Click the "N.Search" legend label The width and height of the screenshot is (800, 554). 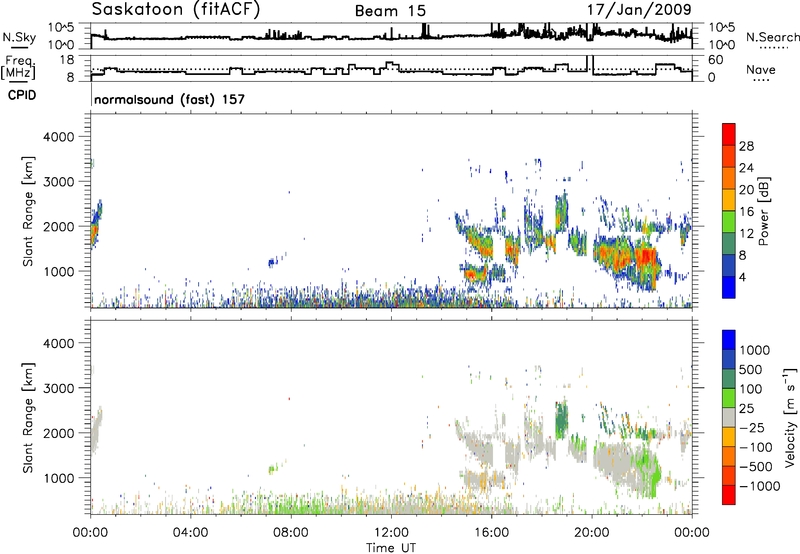point(772,37)
